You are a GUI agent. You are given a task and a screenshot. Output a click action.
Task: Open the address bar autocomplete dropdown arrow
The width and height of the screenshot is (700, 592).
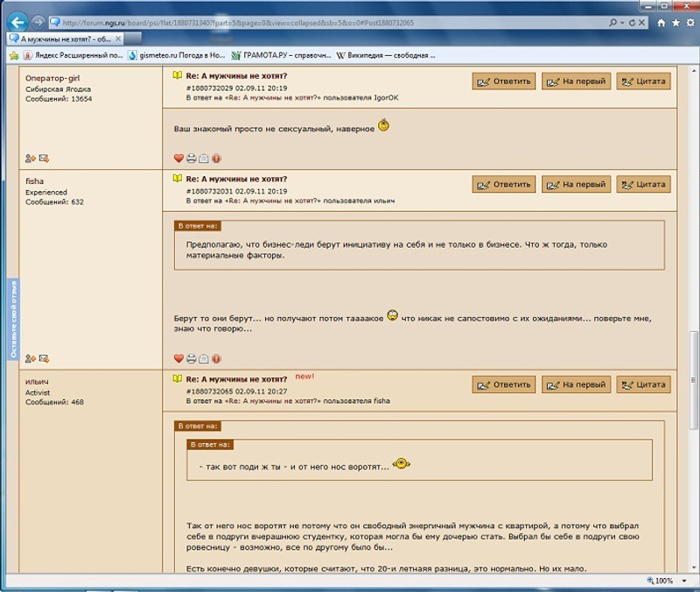point(622,23)
